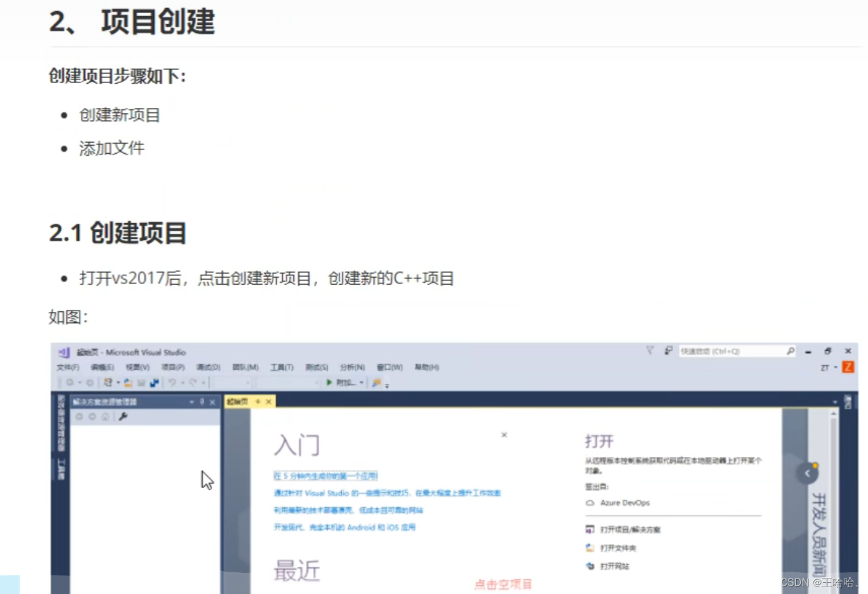Click the open folder icon on Start Page
This screenshot has height=594, width=868.
[x=590, y=548]
